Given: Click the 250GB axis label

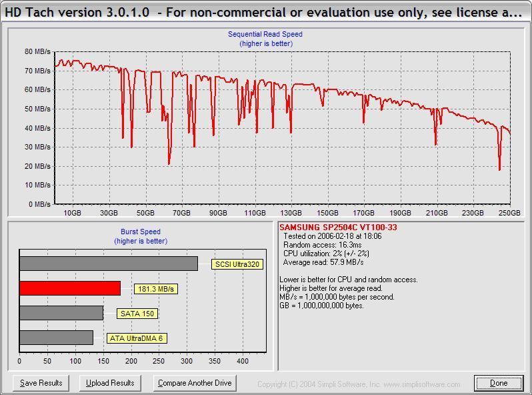Looking at the screenshot, I should point(509,213).
